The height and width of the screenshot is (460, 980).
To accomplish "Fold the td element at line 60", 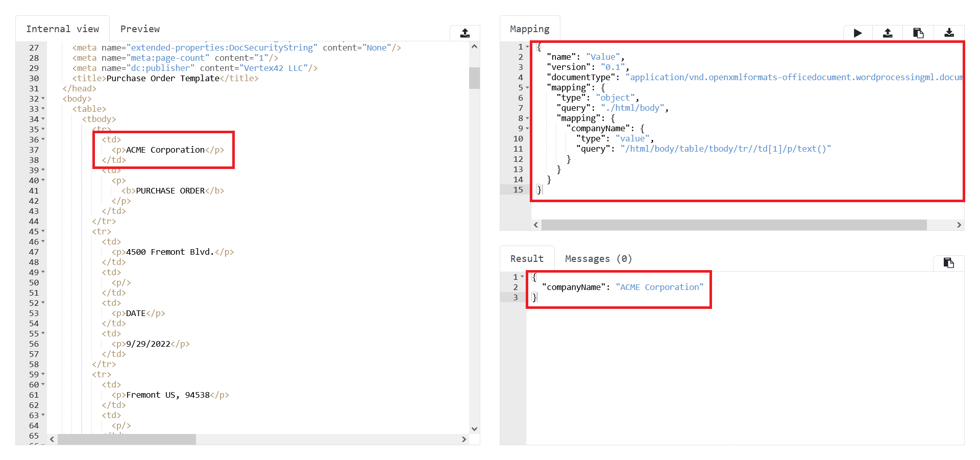I will point(43,384).
